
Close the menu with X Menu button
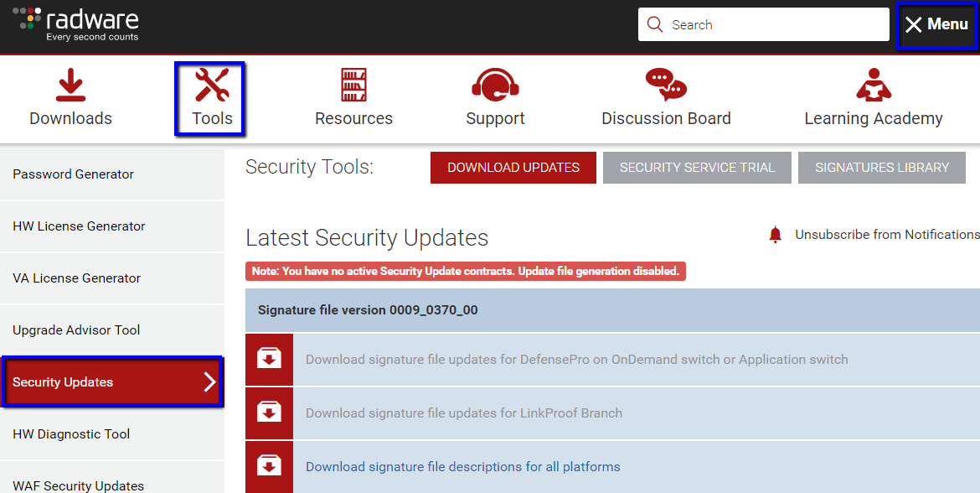pyautogui.click(x=936, y=25)
